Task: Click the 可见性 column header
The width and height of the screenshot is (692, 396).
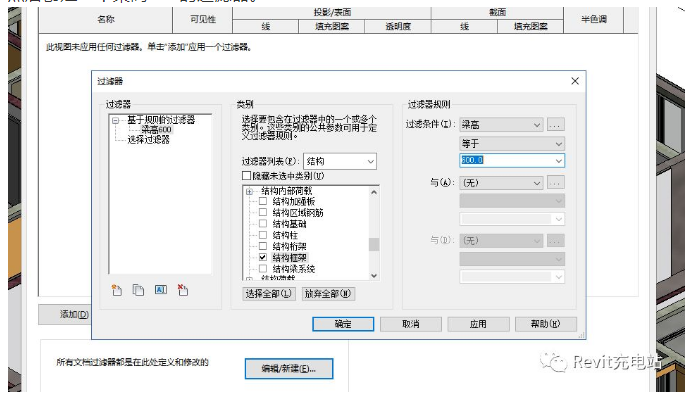Action: (x=203, y=19)
